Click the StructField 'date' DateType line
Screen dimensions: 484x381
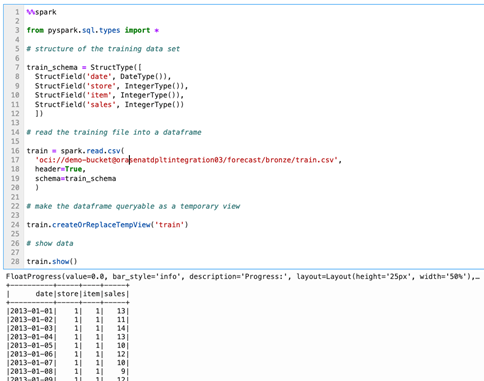point(103,77)
